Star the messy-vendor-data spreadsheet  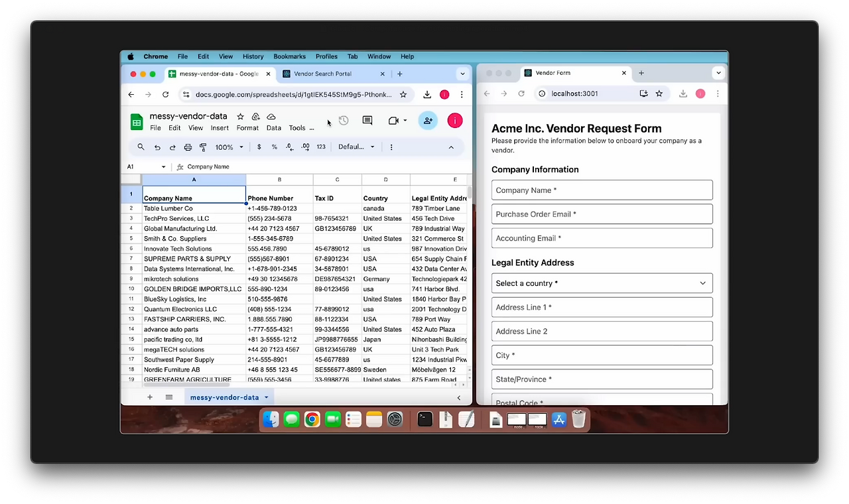click(241, 117)
